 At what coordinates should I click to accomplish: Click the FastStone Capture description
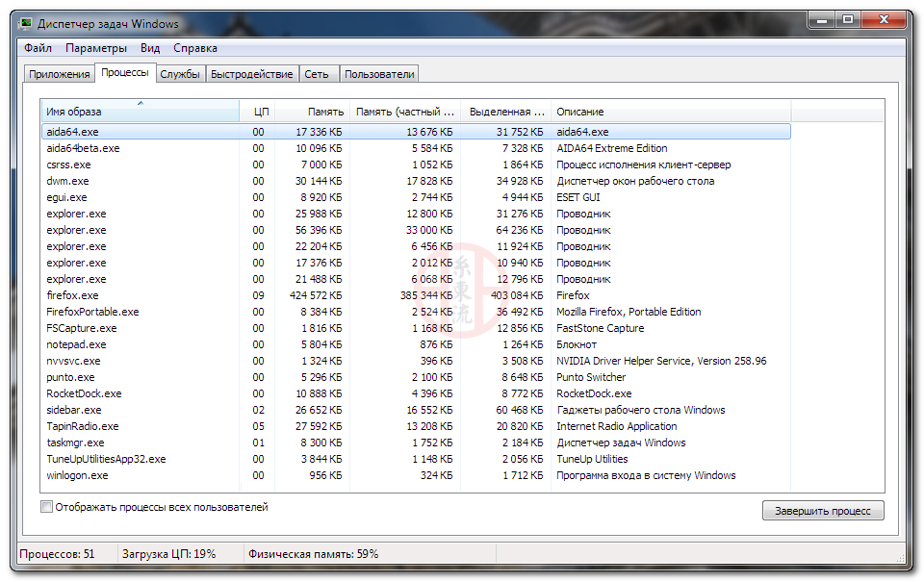click(x=600, y=328)
